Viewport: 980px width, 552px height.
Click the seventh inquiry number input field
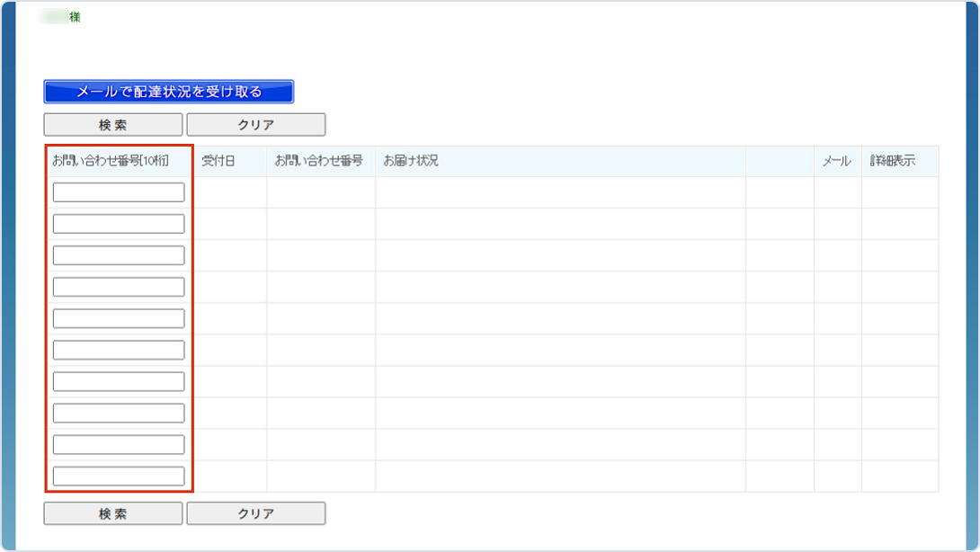click(119, 381)
